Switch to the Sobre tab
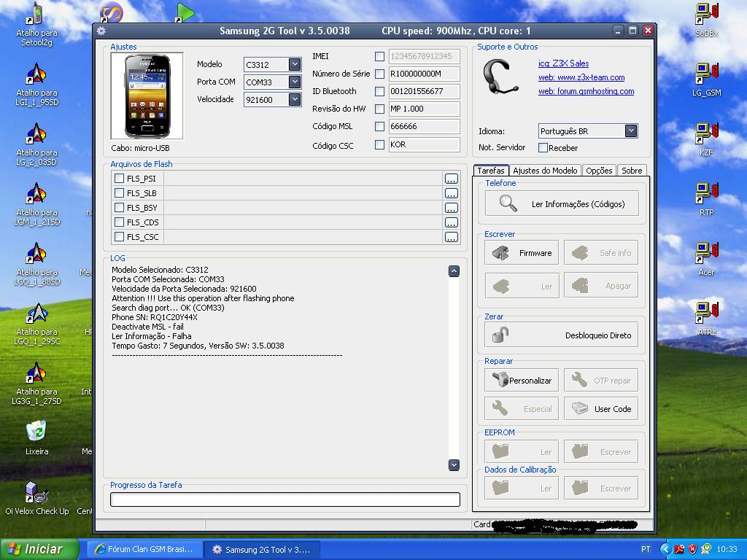Screen dimensions: 747x560 (x=632, y=171)
